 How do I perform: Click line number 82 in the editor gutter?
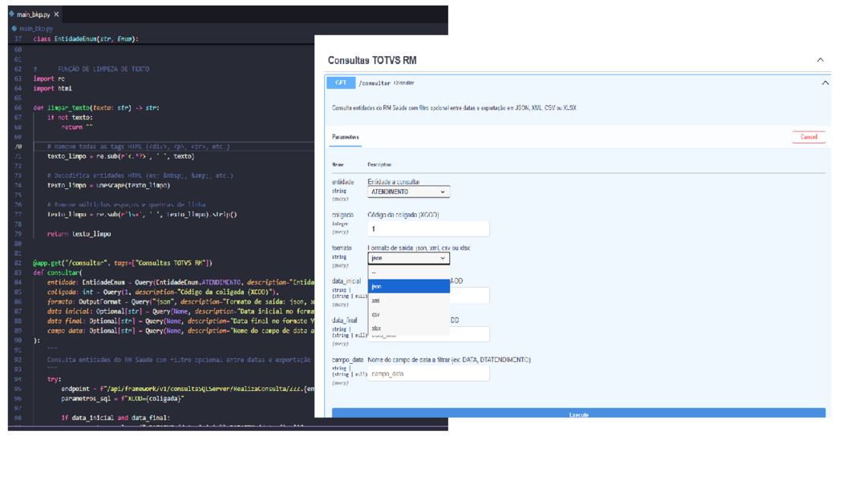(x=18, y=263)
